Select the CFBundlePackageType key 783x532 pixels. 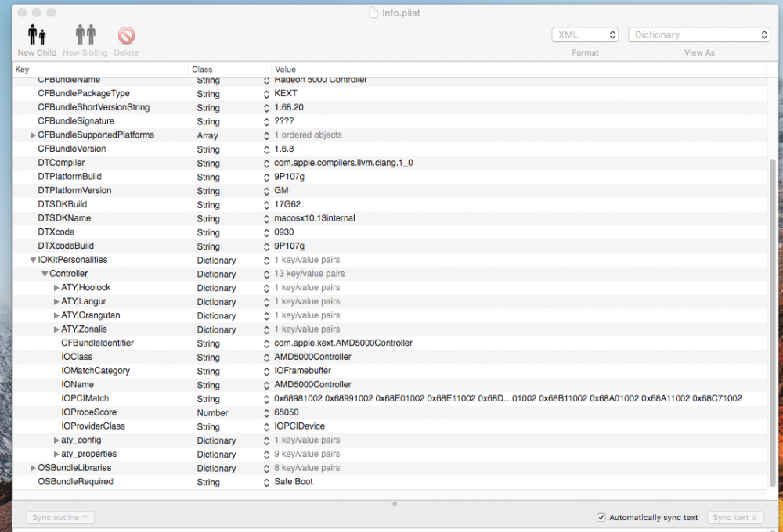pyautogui.click(x=84, y=93)
